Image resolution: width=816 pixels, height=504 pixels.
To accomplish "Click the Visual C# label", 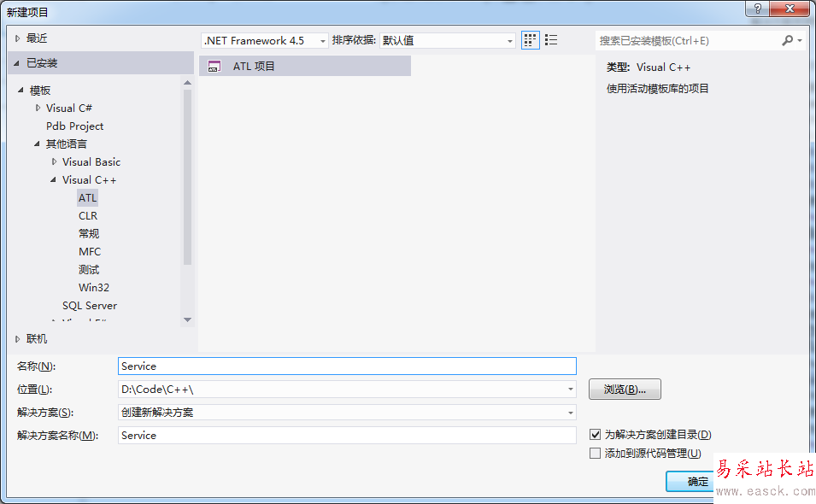I will coord(68,108).
